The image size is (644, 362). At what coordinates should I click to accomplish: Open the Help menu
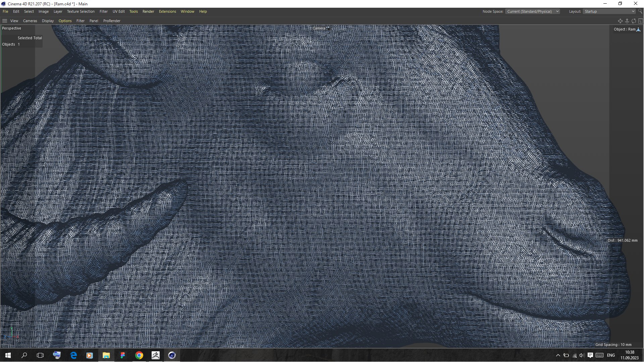203,11
